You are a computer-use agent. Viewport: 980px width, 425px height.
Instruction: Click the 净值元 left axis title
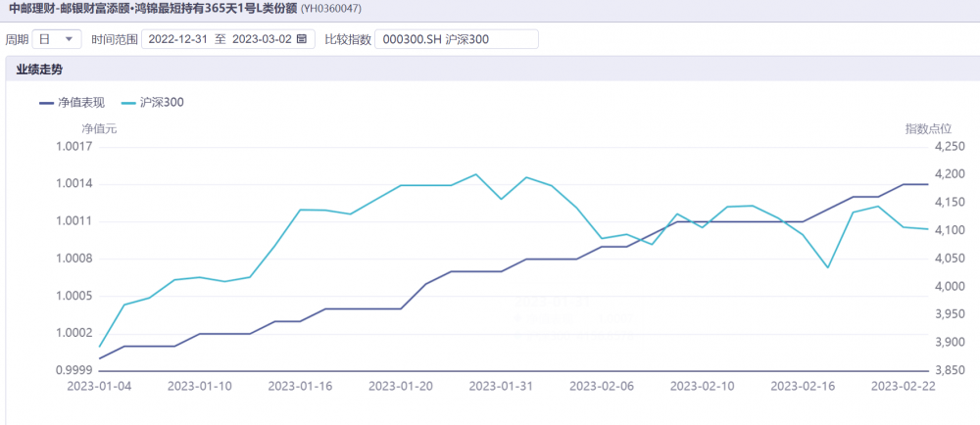[x=99, y=128]
